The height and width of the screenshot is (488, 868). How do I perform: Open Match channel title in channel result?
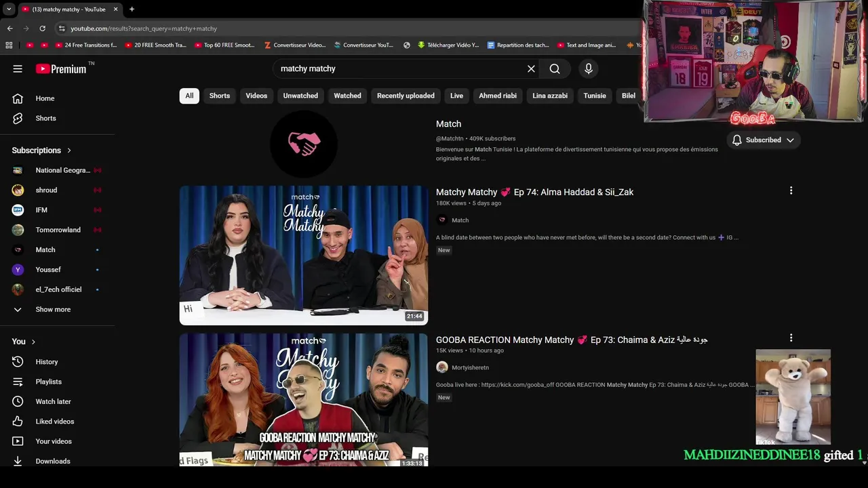click(x=448, y=124)
